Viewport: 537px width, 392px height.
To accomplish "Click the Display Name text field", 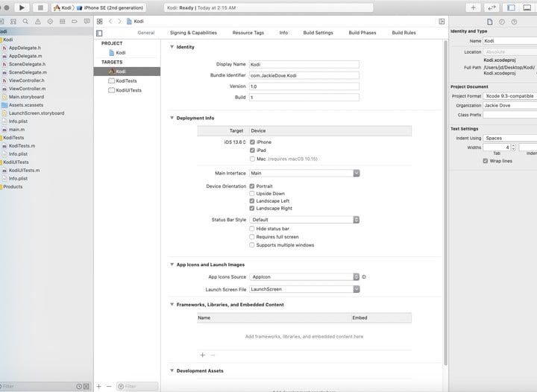I will [x=304, y=64].
